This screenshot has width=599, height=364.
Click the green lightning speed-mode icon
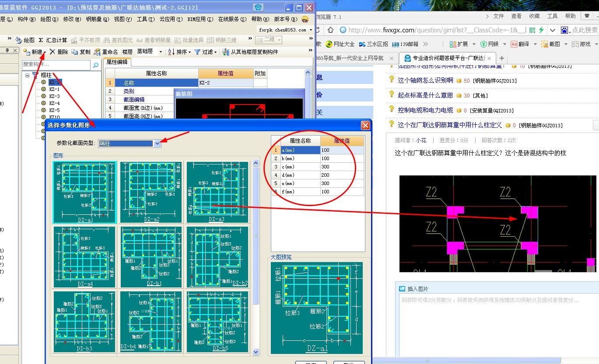pos(542,30)
